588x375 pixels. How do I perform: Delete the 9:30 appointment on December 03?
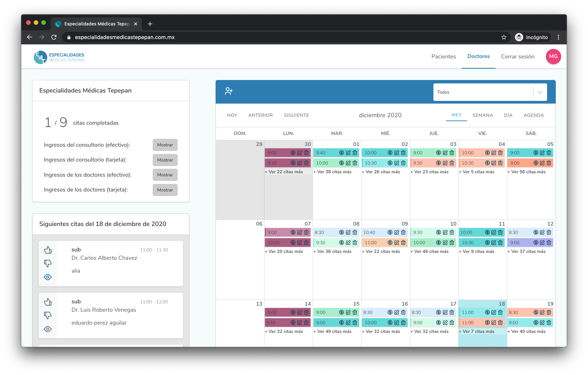pos(452,163)
